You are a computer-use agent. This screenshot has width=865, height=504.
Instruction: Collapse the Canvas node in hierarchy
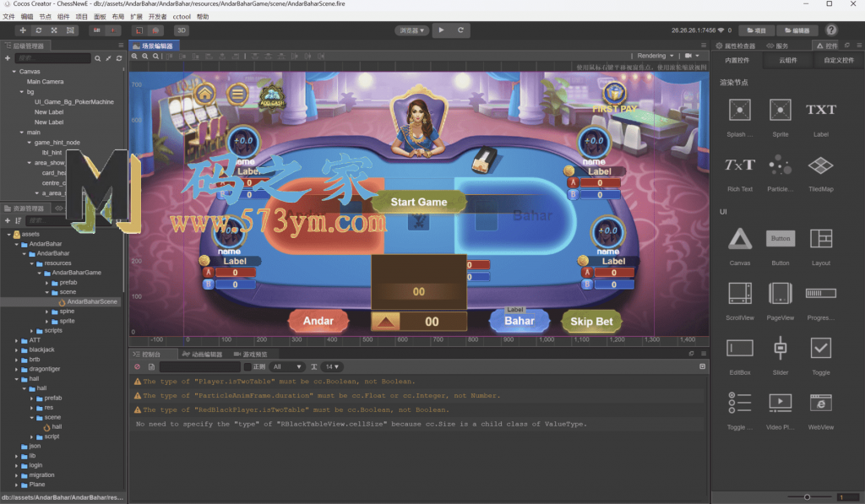[14, 72]
